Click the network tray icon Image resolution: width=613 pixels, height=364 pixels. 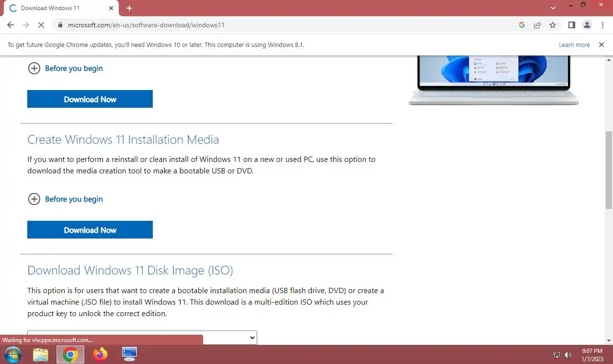pyautogui.click(x=556, y=355)
